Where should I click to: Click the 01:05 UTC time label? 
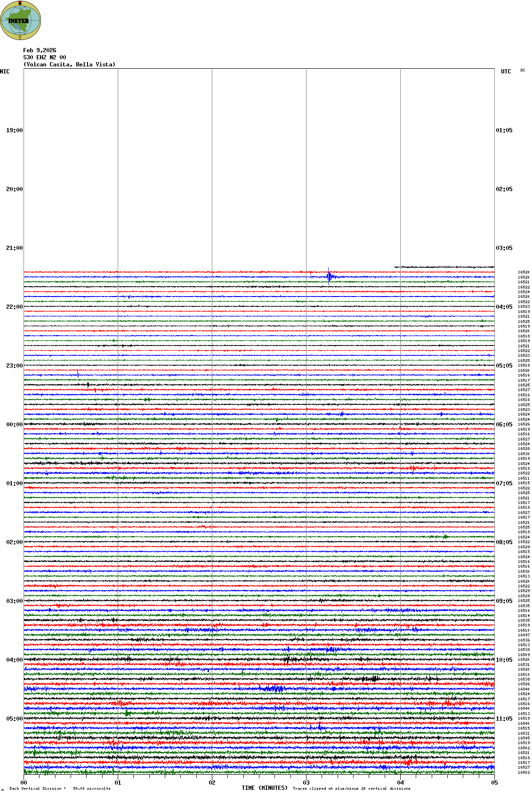[504, 130]
